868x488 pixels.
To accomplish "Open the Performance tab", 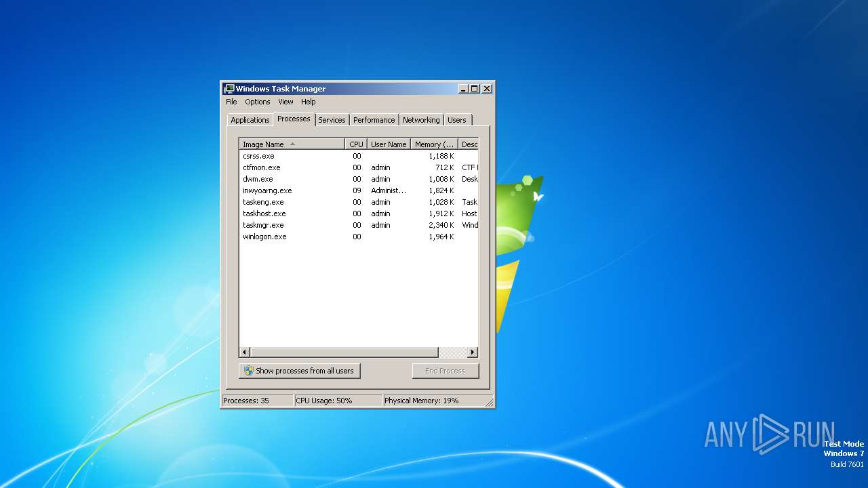I will [x=374, y=120].
